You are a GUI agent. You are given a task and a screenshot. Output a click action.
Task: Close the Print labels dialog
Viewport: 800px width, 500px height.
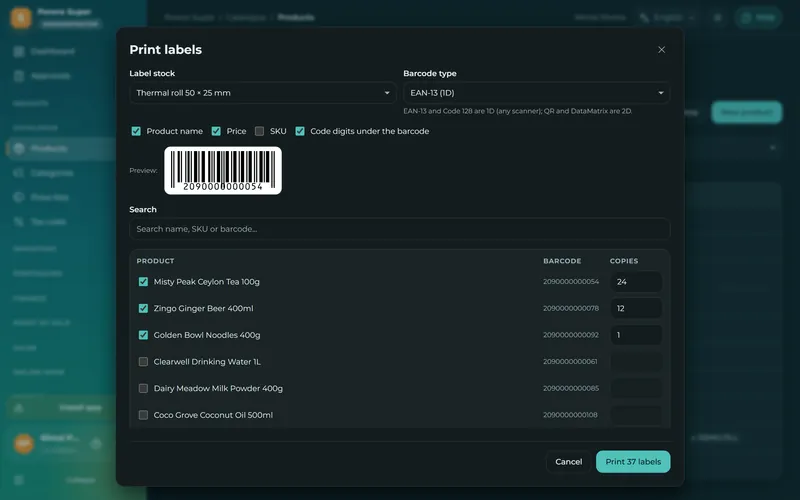pyautogui.click(x=661, y=49)
